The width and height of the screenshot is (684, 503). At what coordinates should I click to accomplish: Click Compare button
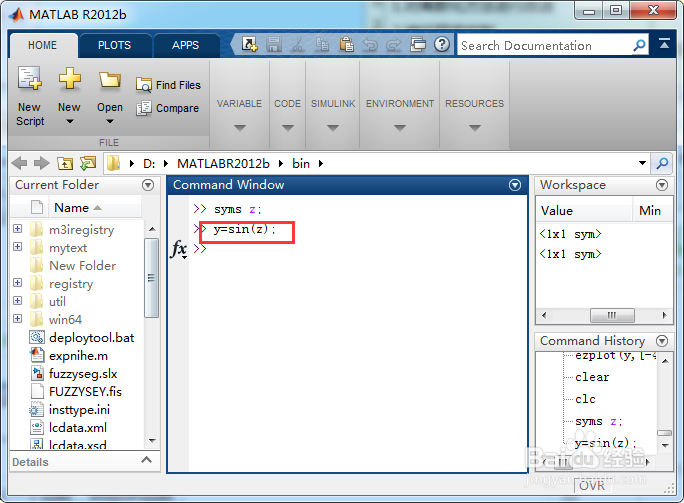pos(168,108)
